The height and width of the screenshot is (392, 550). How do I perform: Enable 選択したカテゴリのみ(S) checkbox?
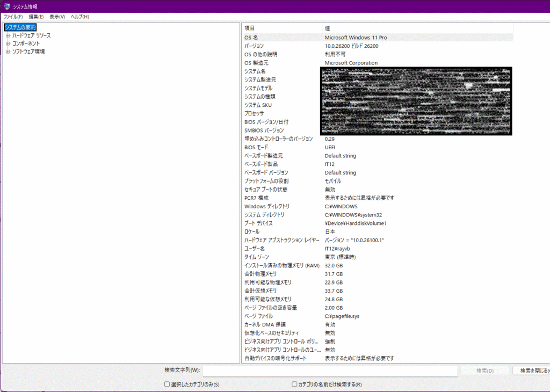167,384
